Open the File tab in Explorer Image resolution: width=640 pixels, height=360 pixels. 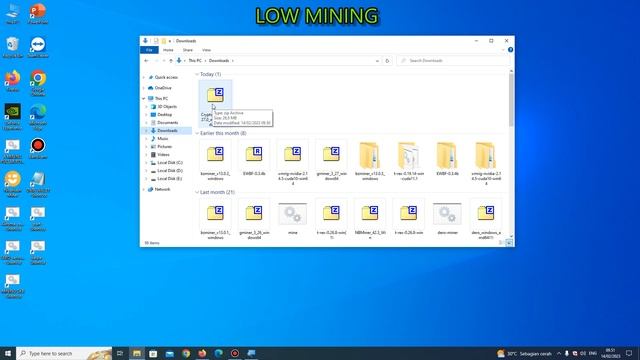[x=149, y=50]
